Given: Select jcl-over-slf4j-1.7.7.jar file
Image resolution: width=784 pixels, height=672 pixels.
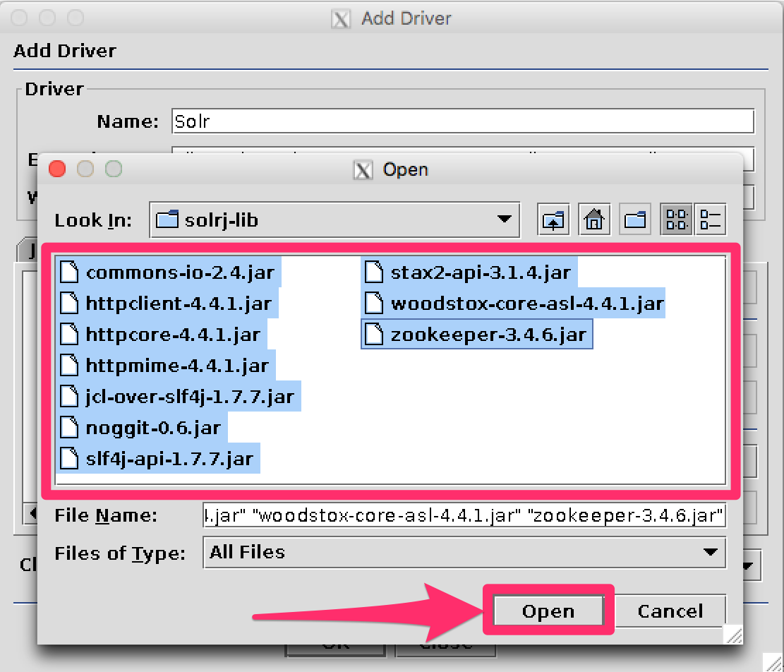Looking at the screenshot, I should click(189, 397).
